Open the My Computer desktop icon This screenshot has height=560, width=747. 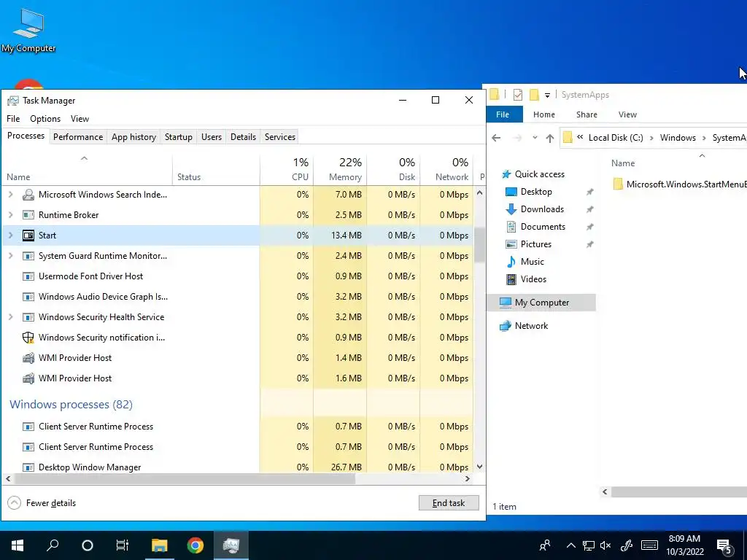[x=28, y=29]
